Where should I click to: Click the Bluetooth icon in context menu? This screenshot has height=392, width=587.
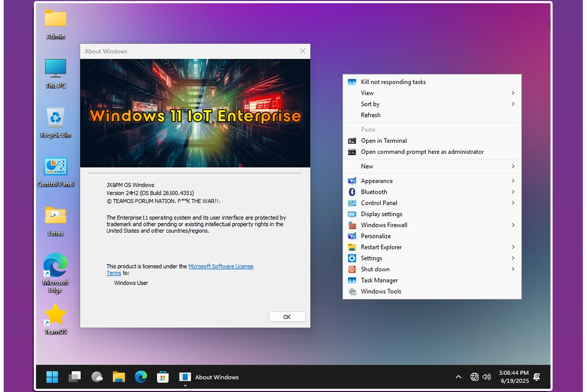352,192
